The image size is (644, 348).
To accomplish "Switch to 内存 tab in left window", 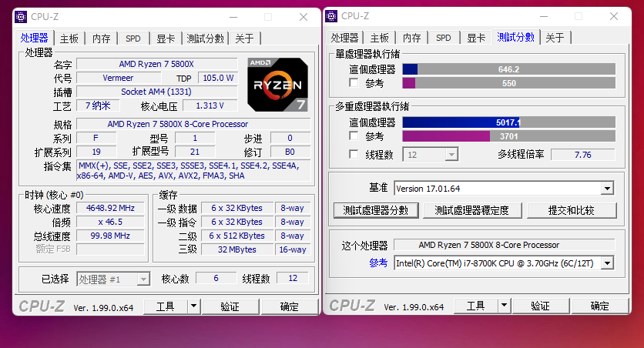I will (101, 38).
